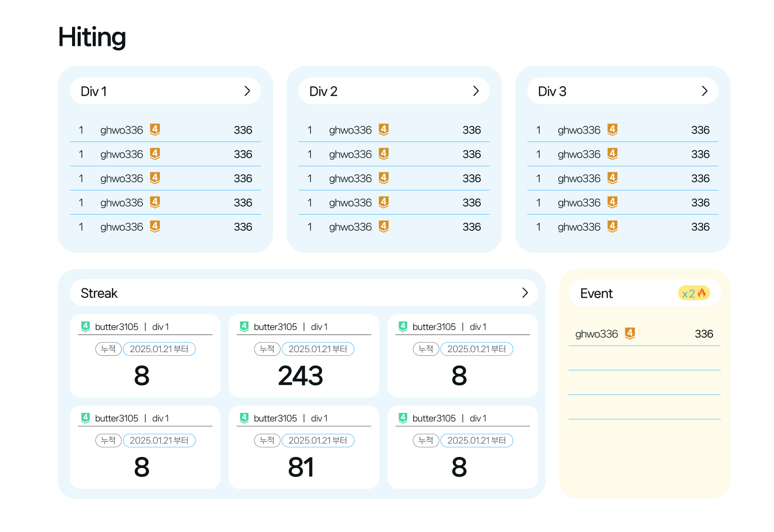
Task: Click green badge on streak card showing 81
Action: tap(244, 418)
